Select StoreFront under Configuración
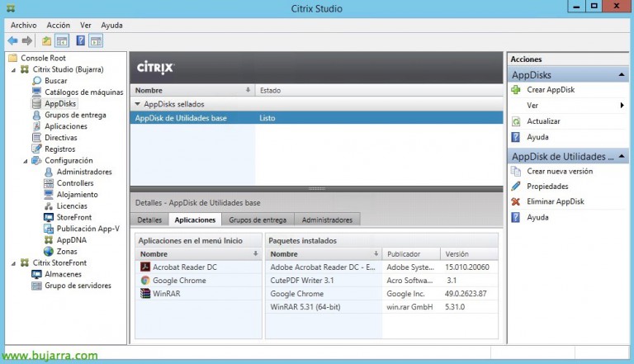Viewport: 634px width, 364px height. click(x=74, y=217)
